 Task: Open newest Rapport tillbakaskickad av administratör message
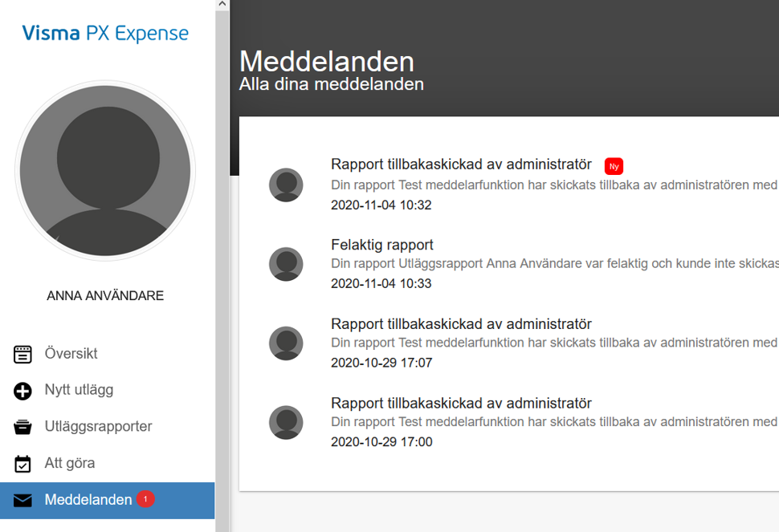point(461,164)
